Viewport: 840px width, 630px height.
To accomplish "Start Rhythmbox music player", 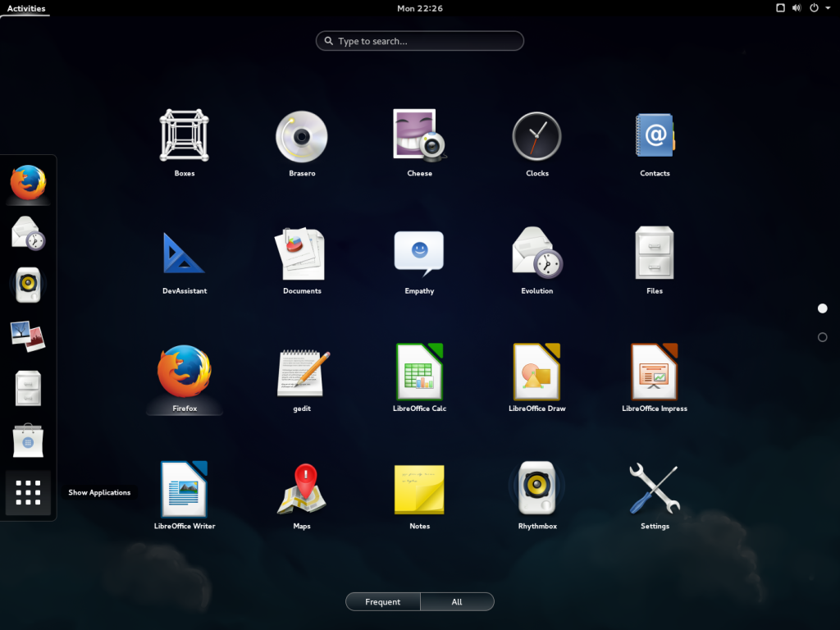I will point(536,489).
